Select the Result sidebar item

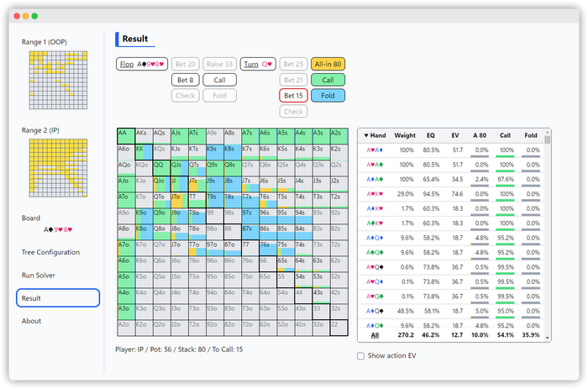pos(58,298)
